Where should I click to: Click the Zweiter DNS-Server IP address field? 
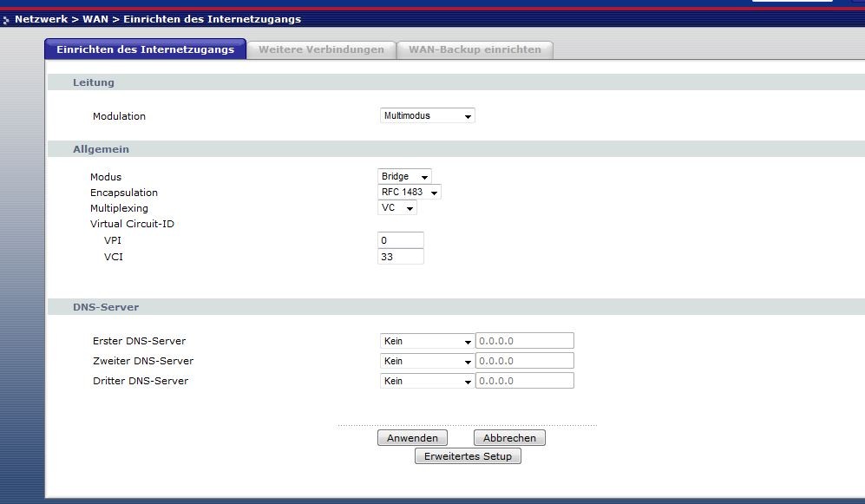pyautogui.click(x=524, y=361)
